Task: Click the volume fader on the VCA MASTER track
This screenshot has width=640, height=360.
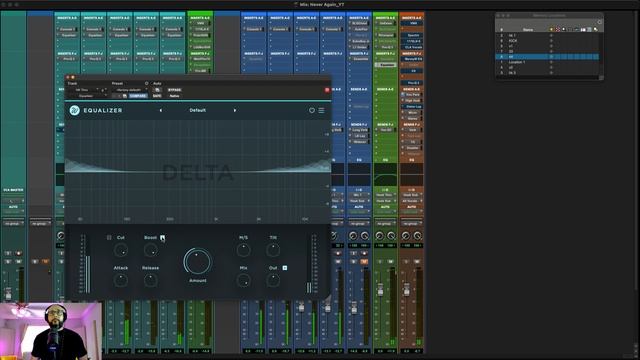Action: click(x=8, y=293)
